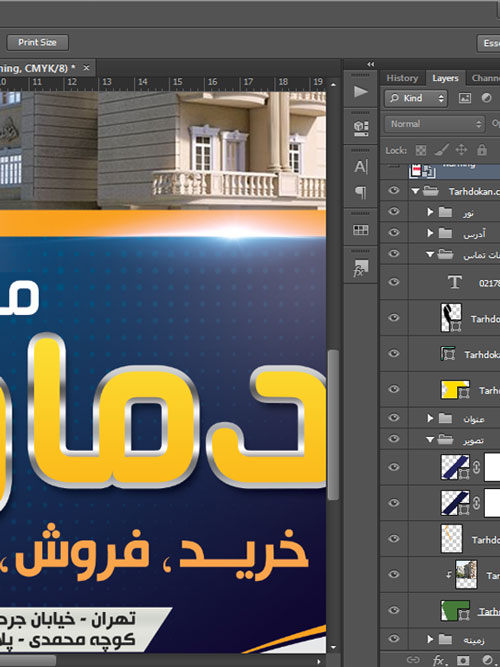Select the orange line layer thumbnail

click(x=451, y=539)
